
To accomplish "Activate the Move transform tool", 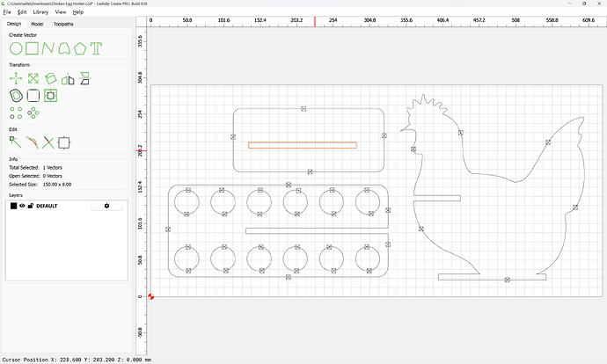I will [x=16, y=78].
